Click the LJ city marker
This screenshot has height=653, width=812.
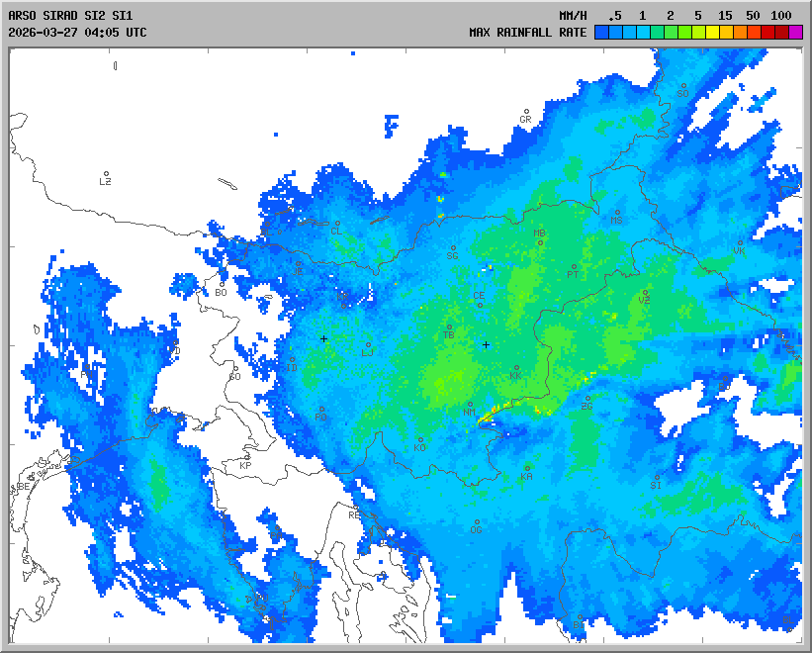tap(369, 345)
